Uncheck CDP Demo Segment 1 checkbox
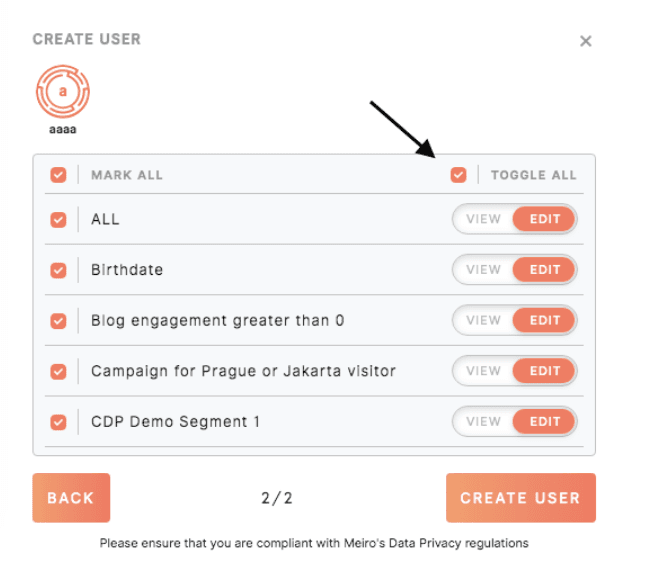The image size is (667, 566). (58, 422)
